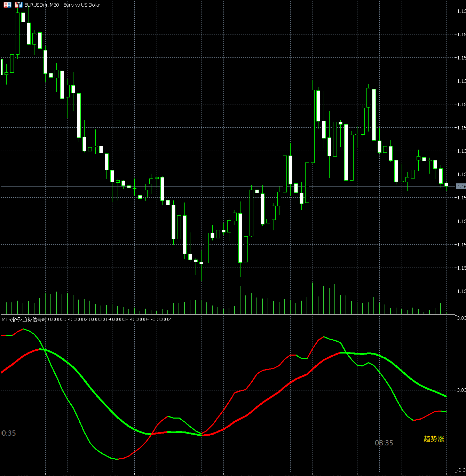Toggle the one-click trading panel icon
This screenshot has height=476, width=466.
coord(18,5)
